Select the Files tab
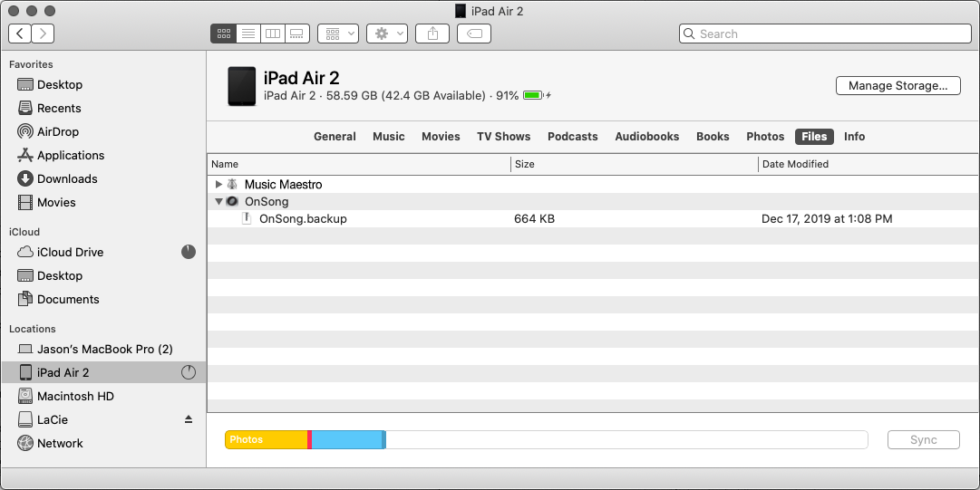The width and height of the screenshot is (980, 490). tap(814, 137)
